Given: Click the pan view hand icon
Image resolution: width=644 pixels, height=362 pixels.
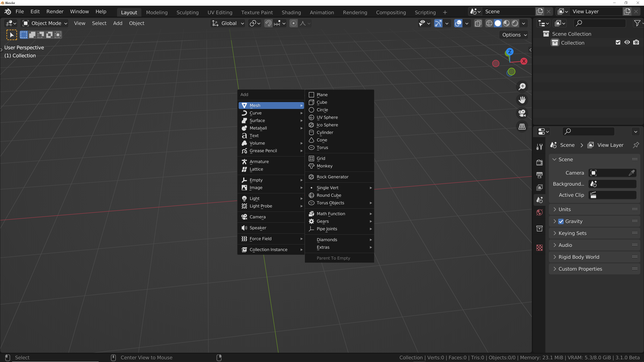Looking at the screenshot, I should coord(522,100).
